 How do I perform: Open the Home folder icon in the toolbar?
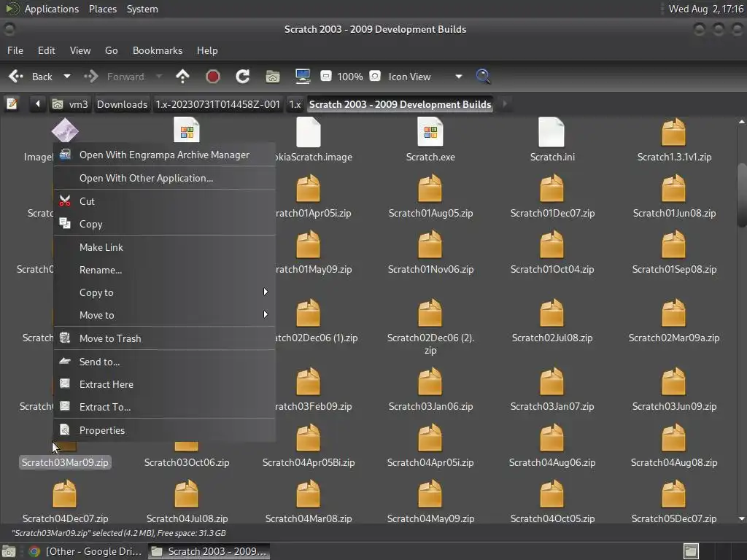pos(273,76)
